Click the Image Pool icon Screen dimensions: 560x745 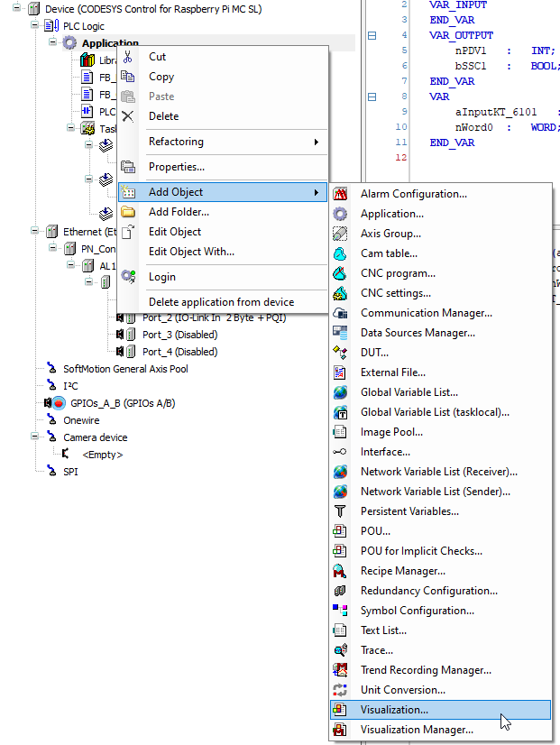click(340, 432)
